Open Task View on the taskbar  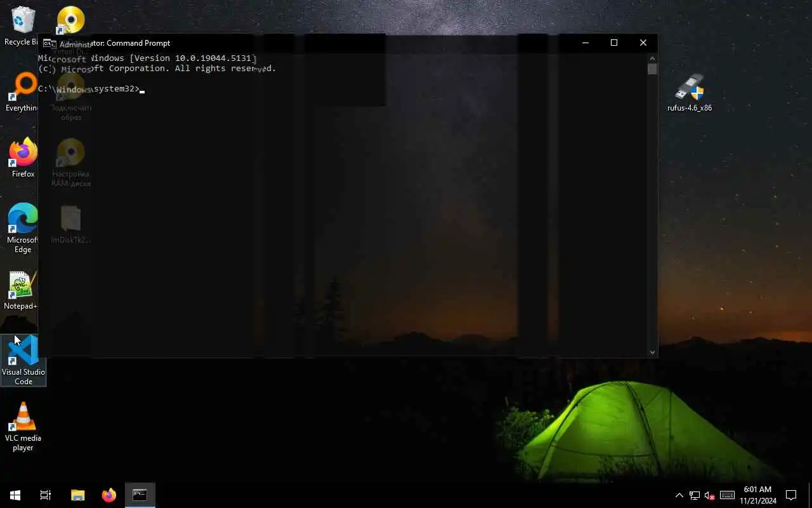coord(46,495)
